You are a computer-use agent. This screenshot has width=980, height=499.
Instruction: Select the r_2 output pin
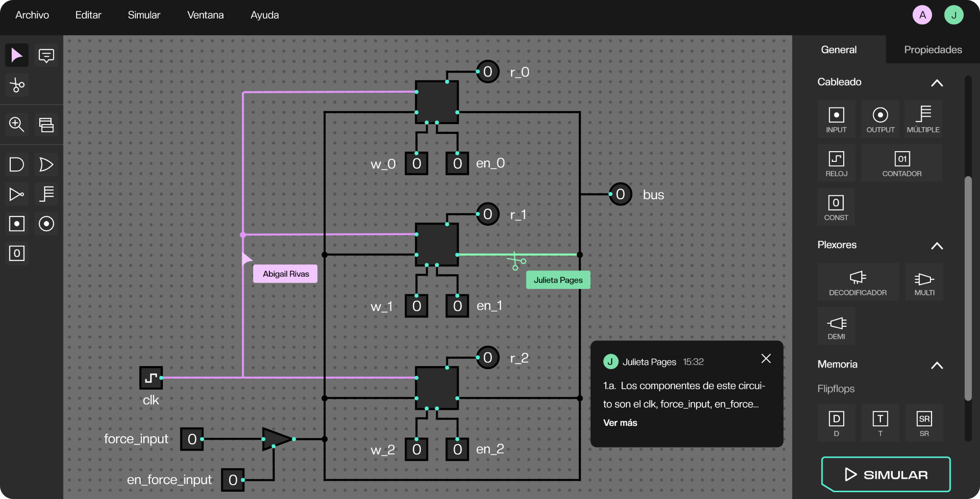(488, 358)
